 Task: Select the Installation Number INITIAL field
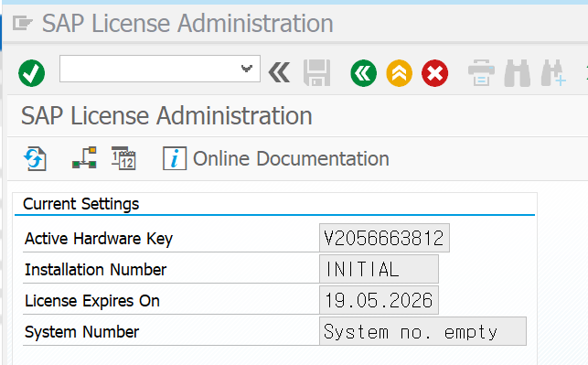(x=379, y=269)
